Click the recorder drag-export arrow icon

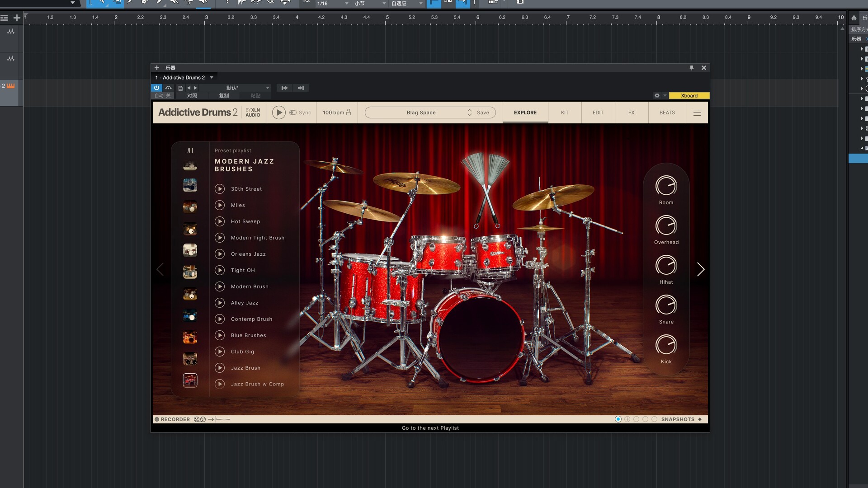(211, 419)
